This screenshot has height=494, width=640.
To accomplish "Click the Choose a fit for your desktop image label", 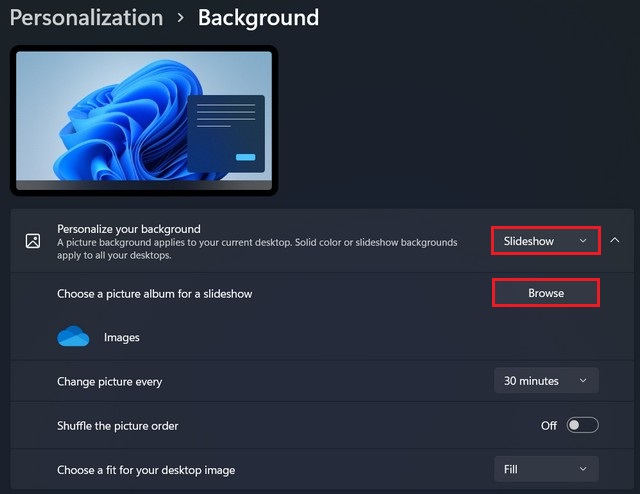I will point(146,470).
